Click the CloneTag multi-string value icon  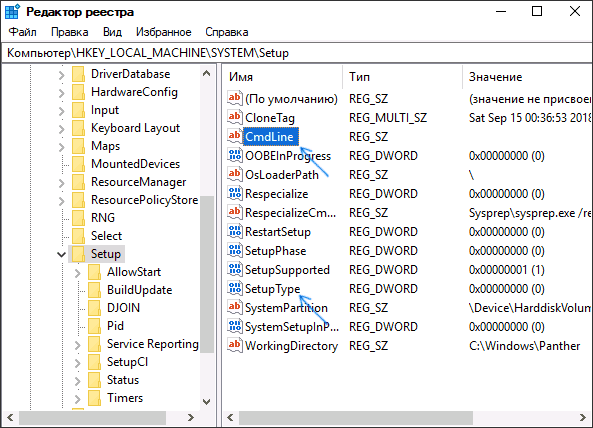click(x=234, y=117)
